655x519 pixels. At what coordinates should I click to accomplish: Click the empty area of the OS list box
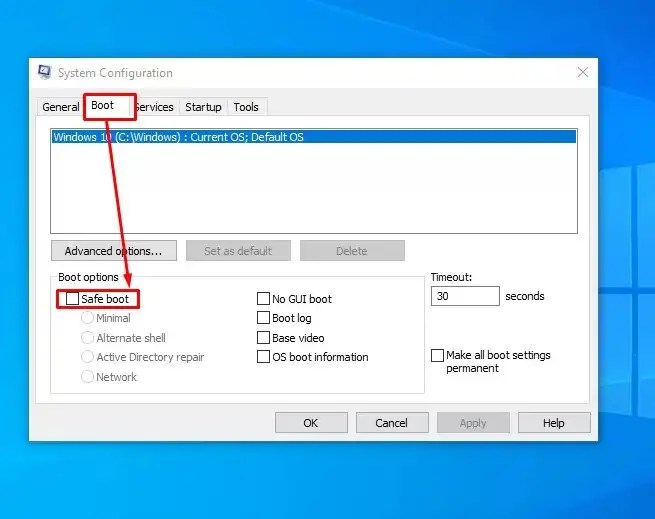(314, 188)
